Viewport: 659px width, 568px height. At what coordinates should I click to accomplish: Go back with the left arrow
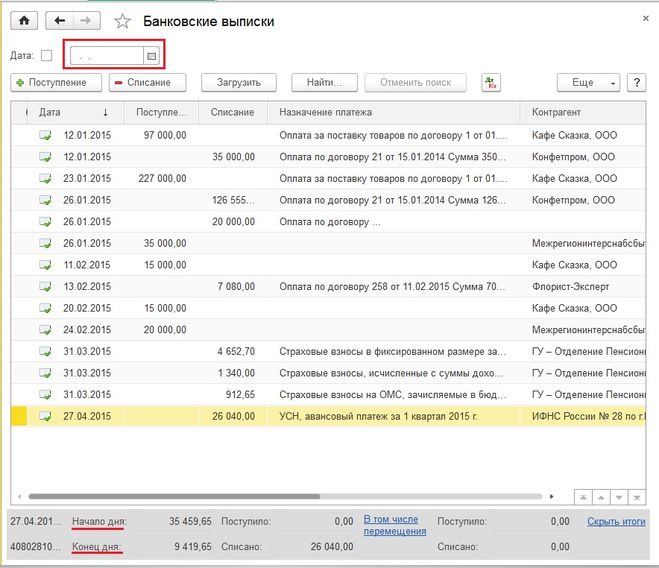point(61,21)
